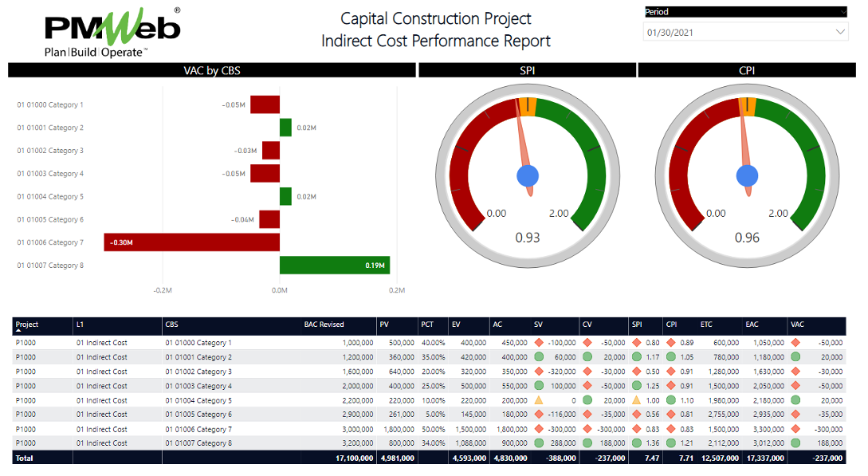This screenshot has width=868, height=476.
Task: Select the red Category 7 bar in VAC chart
Action: (x=191, y=242)
